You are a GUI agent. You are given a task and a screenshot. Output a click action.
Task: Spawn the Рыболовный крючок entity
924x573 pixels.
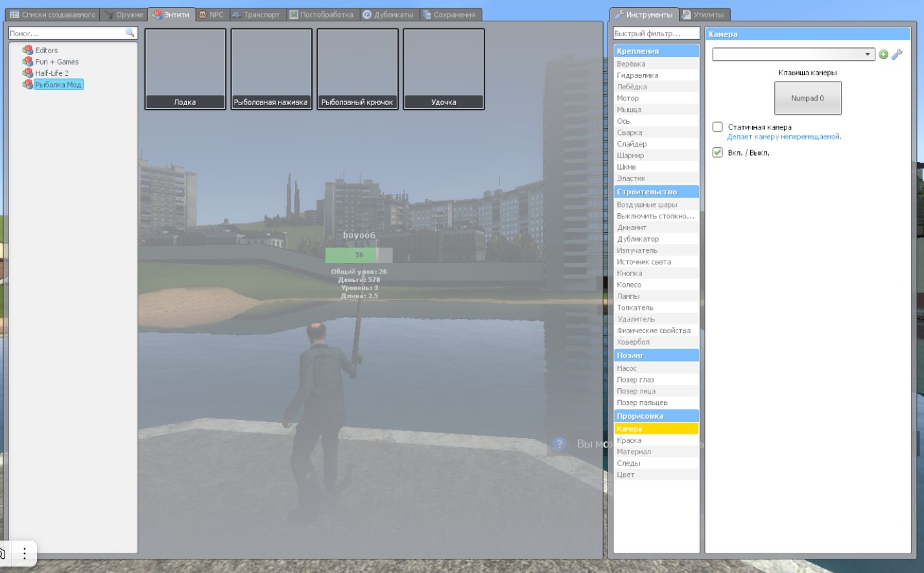(x=357, y=69)
